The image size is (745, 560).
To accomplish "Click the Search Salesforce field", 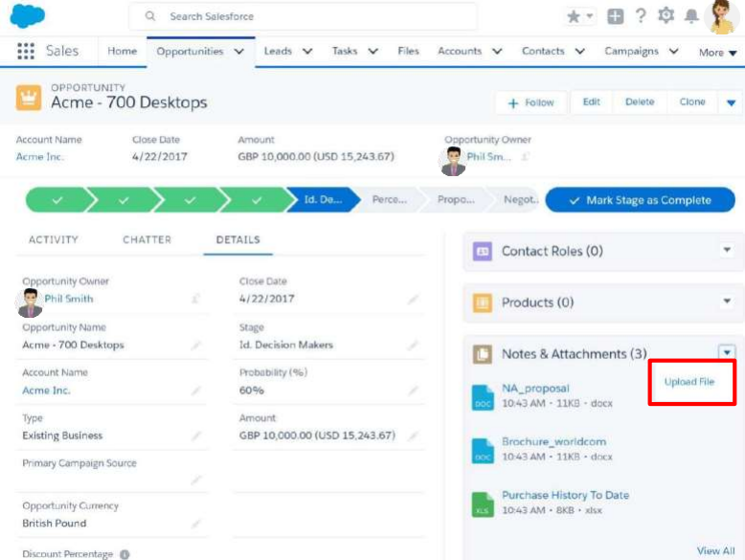I will (x=303, y=16).
